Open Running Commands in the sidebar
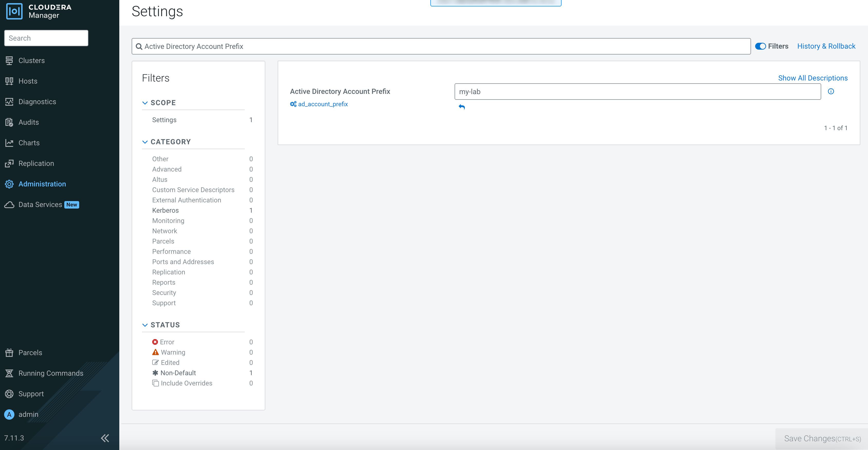This screenshot has height=450, width=868. (51, 373)
